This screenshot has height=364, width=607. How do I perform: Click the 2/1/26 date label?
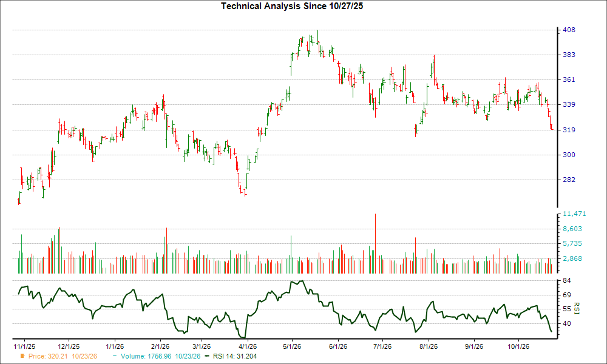click(160, 346)
